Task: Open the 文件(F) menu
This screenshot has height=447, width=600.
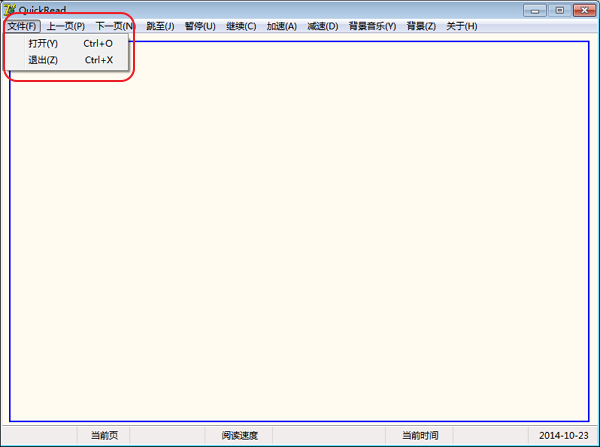Action: [x=22, y=26]
